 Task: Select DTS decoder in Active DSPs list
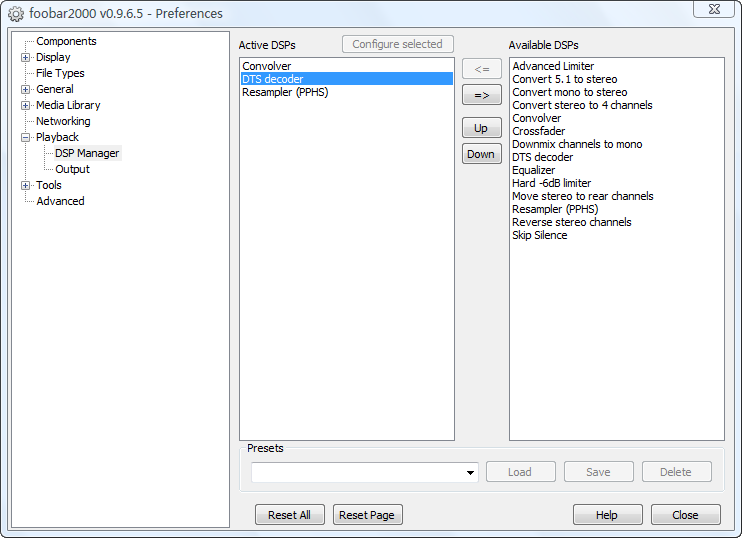pos(347,79)
